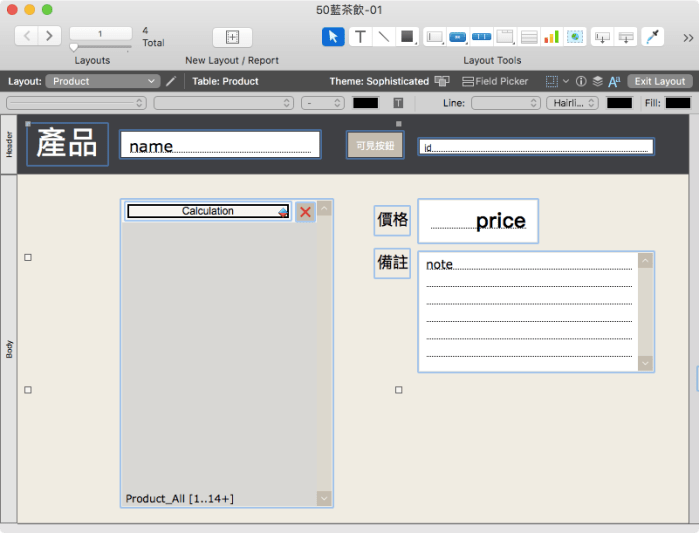Select the Text tool

pos(359,37)
